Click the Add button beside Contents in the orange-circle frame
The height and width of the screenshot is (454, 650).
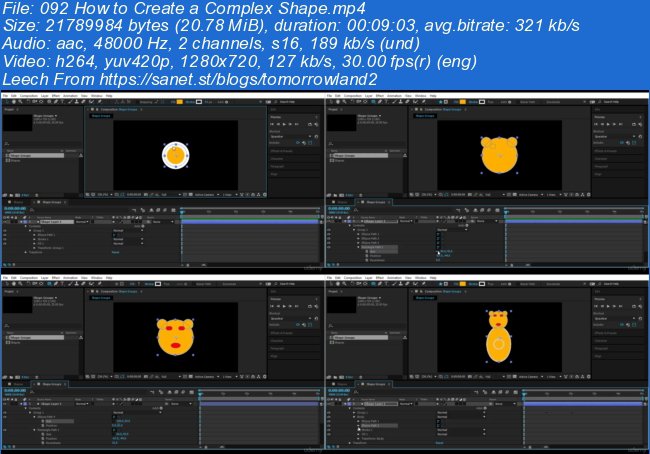[x=141, y=226]
